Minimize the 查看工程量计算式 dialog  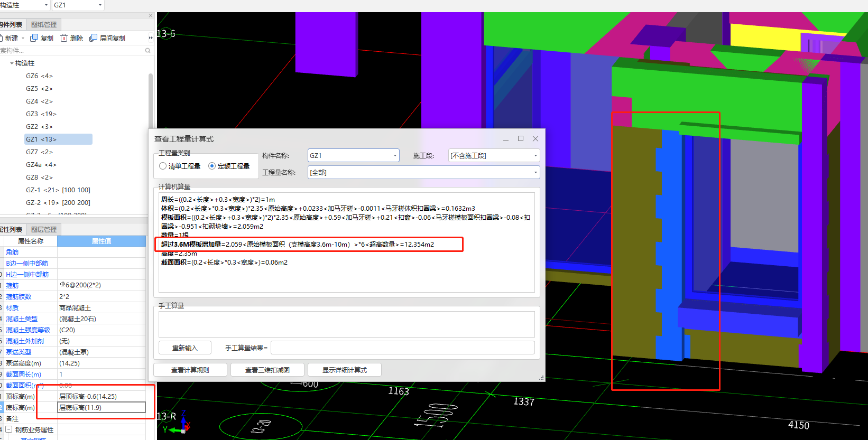click(x=506, y=139)
